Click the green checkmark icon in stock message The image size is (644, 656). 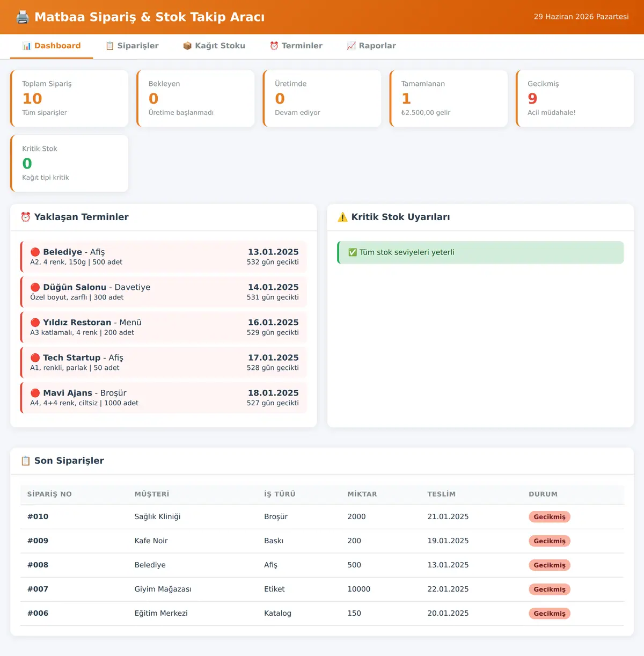tap(353, 252)
